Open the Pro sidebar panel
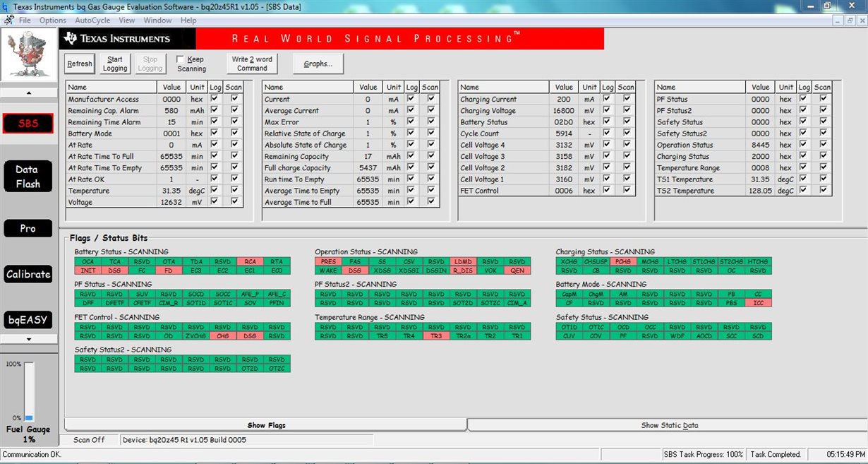The width and height of the screenshot is (868, 464). pyautogui.click(x=28, y=229)
